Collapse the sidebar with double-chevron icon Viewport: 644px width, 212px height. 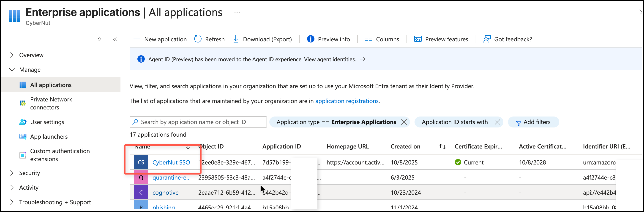click(115, 39)
